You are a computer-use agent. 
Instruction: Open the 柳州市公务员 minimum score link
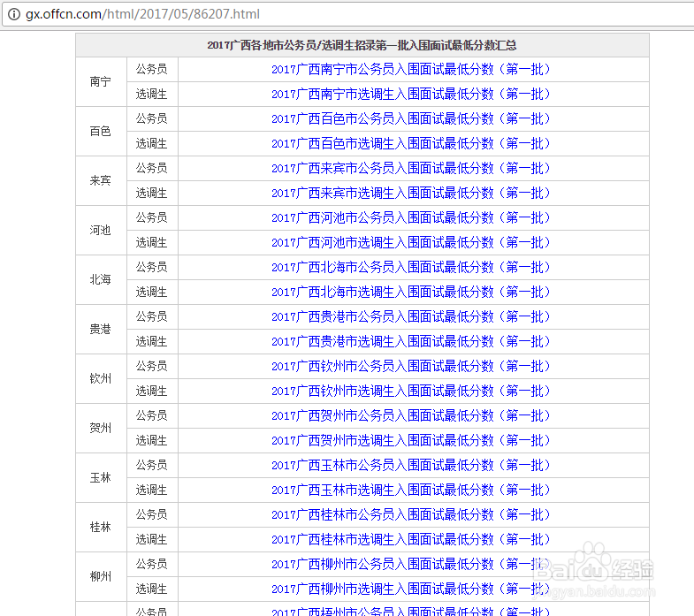click(411, 565)
